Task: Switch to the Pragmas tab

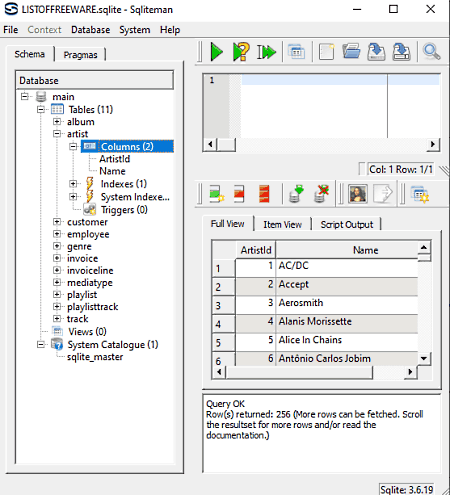Action: [80, 55]
